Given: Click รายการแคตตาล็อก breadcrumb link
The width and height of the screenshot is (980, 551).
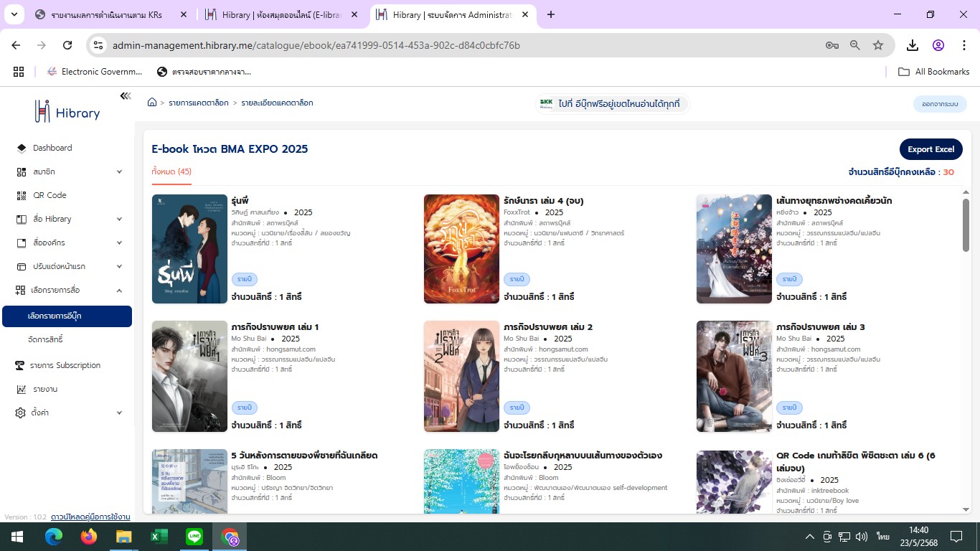Looking at the screenshot, I should click(x=199, y=103).
